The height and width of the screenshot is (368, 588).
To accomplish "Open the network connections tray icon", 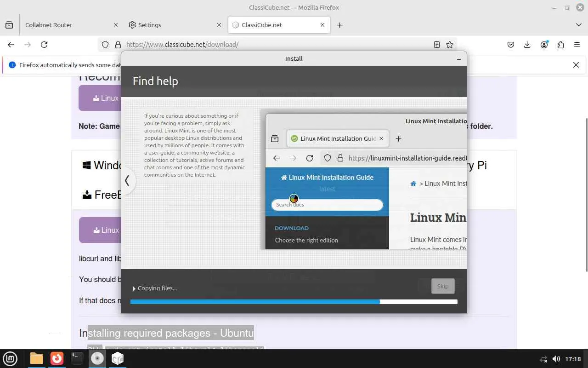I will (x=544, y=359).
